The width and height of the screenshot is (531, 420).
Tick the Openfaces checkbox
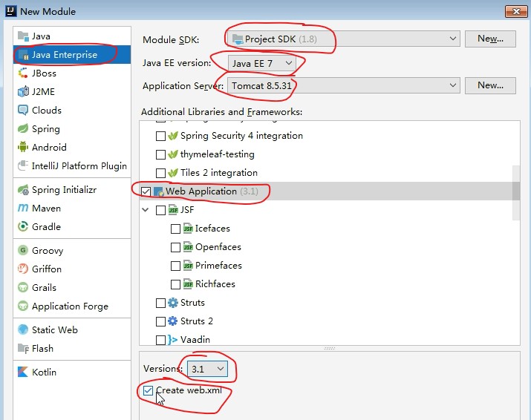pos(175,247)
